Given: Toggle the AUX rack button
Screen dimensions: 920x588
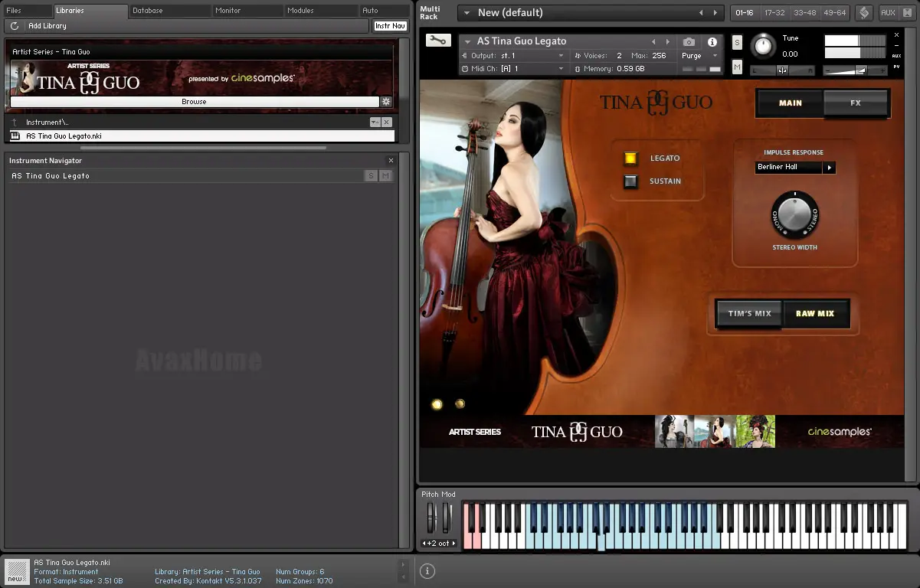Looking at the screenshot, I should pos(888,13).
